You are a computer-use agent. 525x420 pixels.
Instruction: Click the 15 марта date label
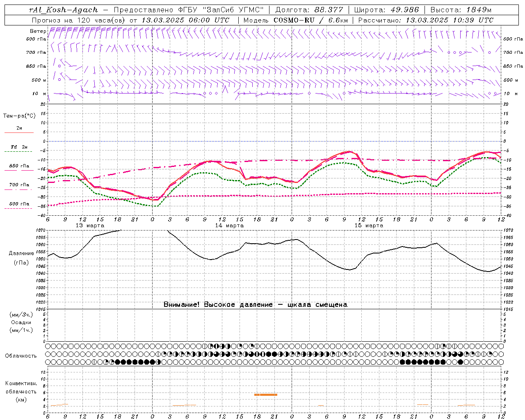tap(369, 226)
